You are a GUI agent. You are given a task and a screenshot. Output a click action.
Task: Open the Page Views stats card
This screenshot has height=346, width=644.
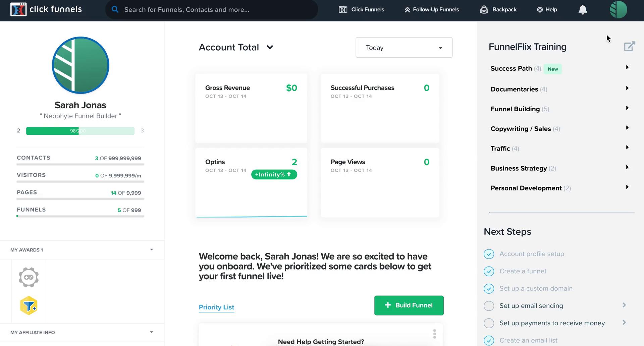[x=380, y=183]
